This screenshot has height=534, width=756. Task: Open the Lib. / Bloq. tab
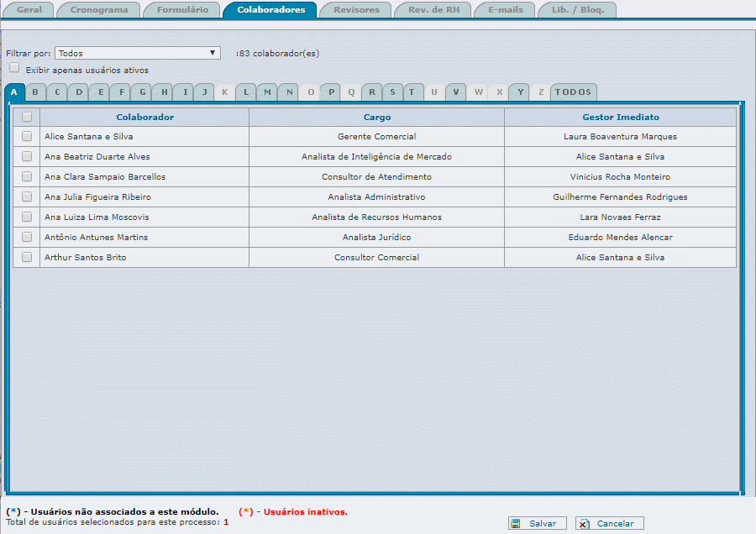(577, 10)
